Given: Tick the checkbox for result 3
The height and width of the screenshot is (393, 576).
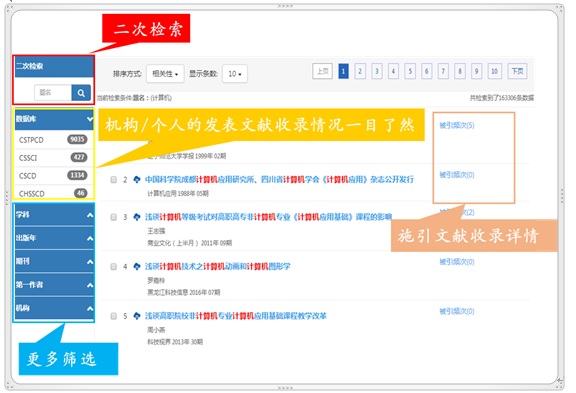Looking at the screenshot, I should pos(114,217).
